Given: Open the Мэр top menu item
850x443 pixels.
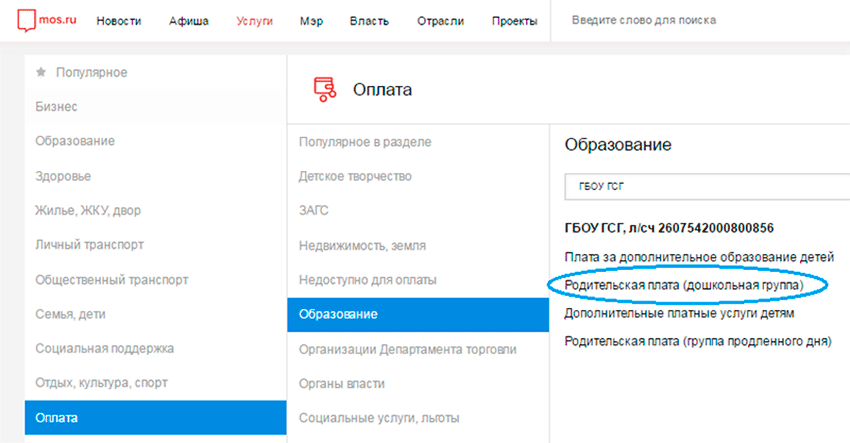Looking at the screenshot, I should (311, 21).
